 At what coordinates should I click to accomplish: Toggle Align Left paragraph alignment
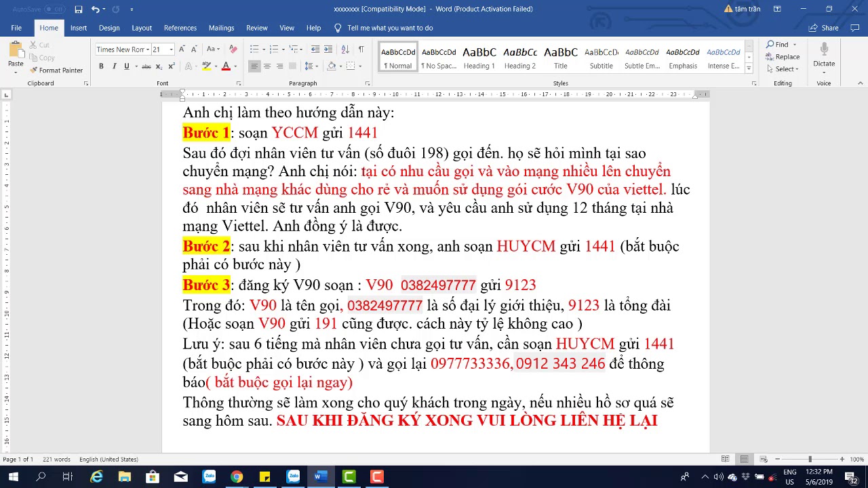[254, 66]
